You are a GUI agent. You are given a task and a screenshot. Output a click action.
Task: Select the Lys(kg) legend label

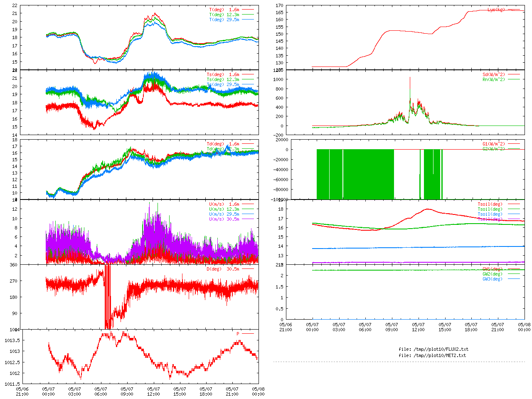(496, 10)
